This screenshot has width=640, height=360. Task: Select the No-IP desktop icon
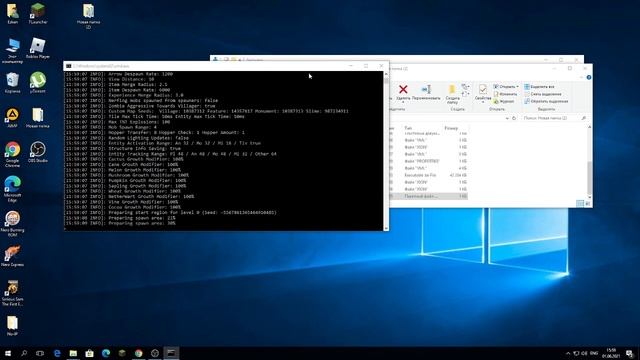(x=12, y=325)
